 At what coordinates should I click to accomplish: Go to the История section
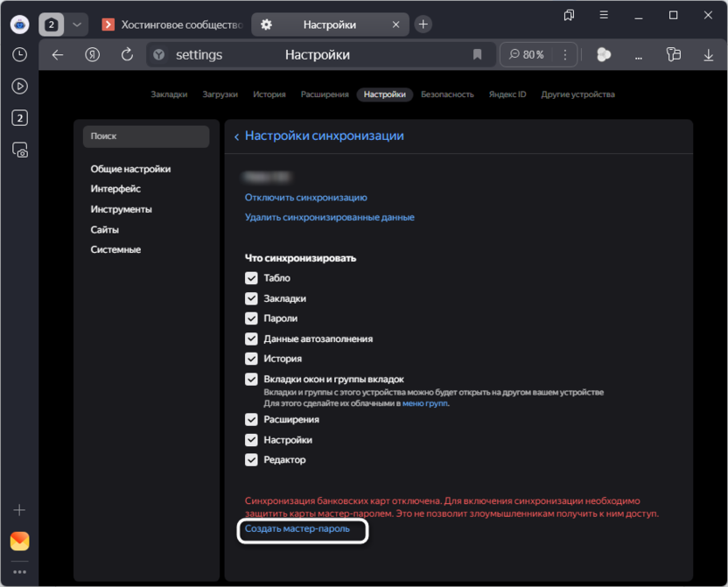269,94
